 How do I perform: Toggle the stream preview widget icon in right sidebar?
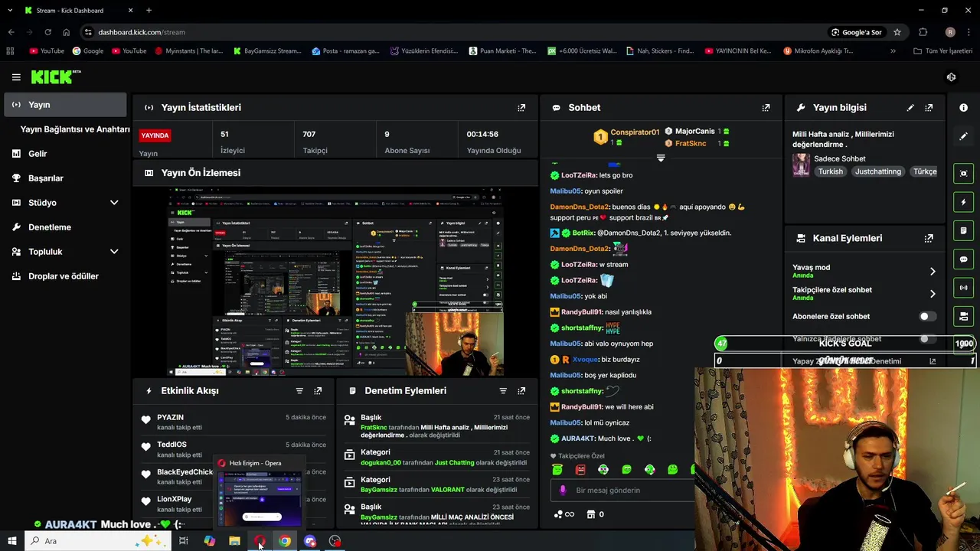(964, 174)
